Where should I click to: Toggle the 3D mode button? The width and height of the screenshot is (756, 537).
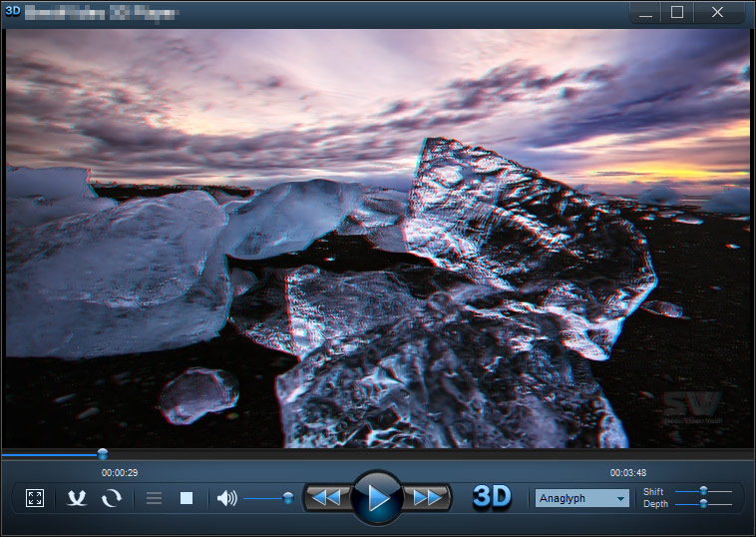pos(492,496)
